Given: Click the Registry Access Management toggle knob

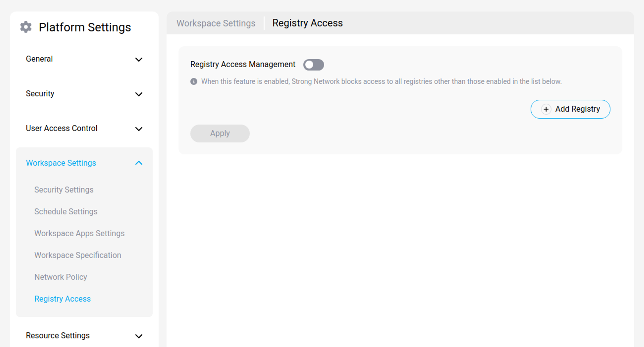Looking at the screenshot, I should pos(310,64).
